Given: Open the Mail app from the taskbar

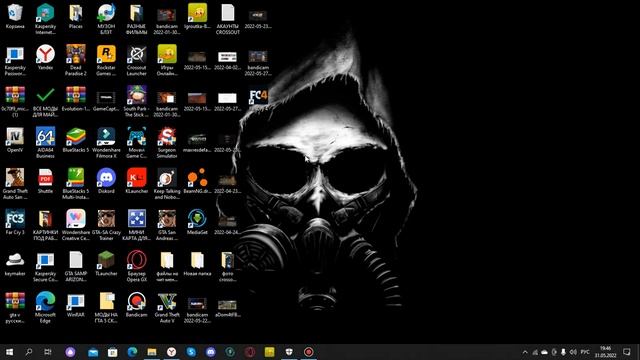Looking at the screenshot, I should (x=93, y=352).
